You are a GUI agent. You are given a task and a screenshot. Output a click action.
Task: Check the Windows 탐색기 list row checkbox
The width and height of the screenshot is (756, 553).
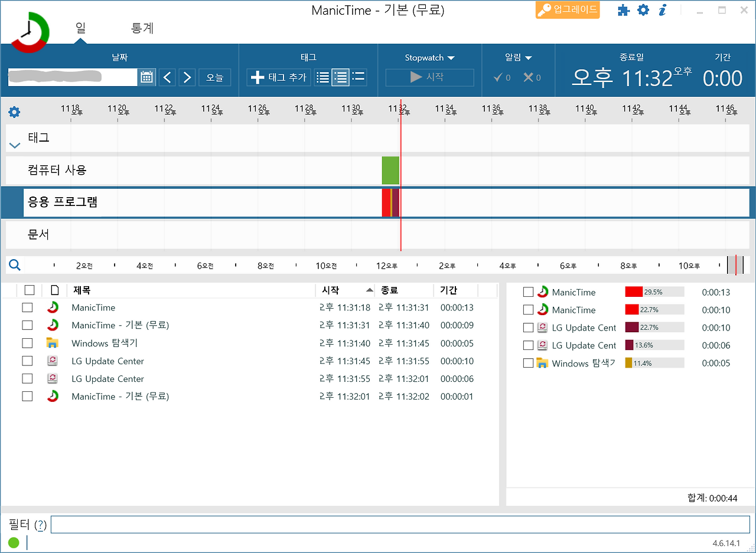pyautogui.click(x=27, y=343)
